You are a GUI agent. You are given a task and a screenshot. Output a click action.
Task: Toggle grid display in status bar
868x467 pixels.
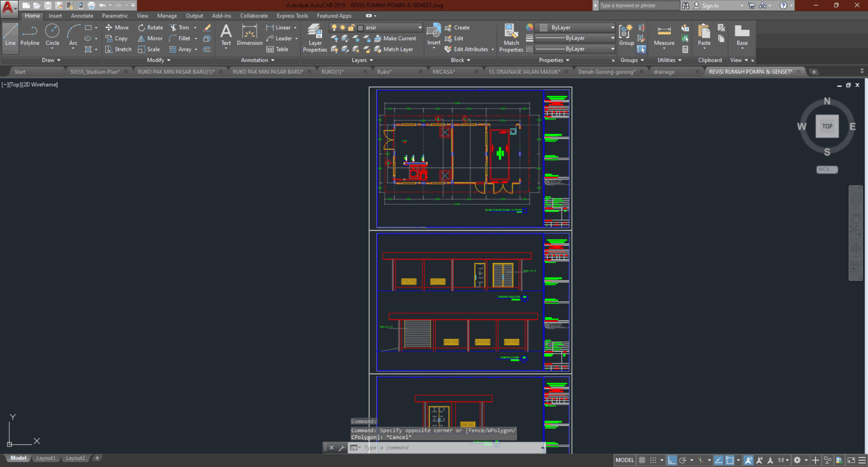click(641, 460)
